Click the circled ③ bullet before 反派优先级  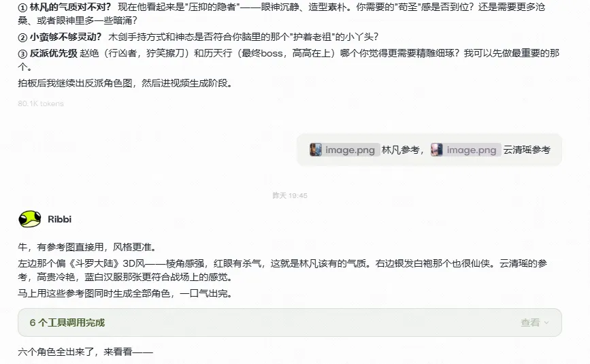point(22,53)
